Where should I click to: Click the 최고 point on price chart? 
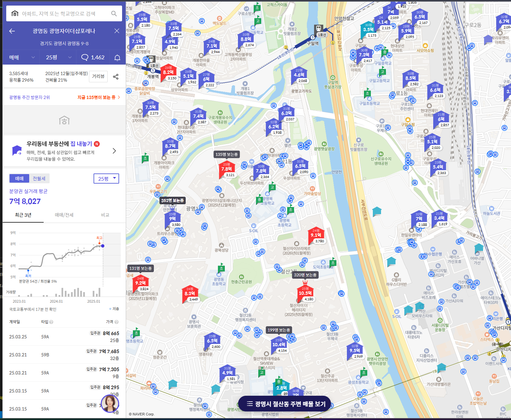tap(99, 243)
